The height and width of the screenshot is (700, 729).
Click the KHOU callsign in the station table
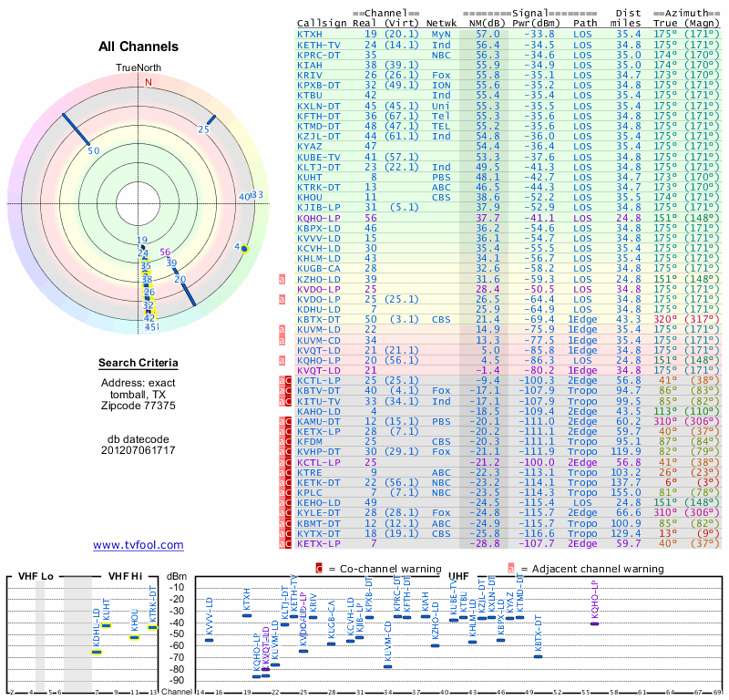[x=310, y=196]
